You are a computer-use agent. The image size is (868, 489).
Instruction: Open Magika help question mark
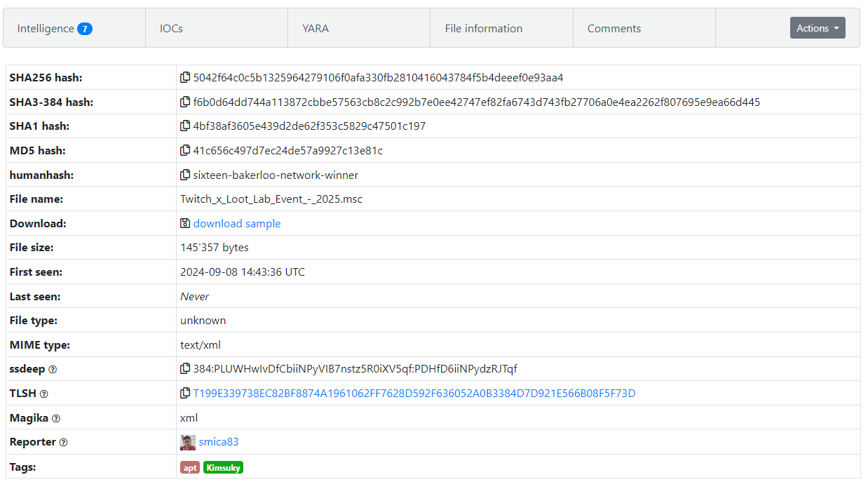(x=56, y=418)
